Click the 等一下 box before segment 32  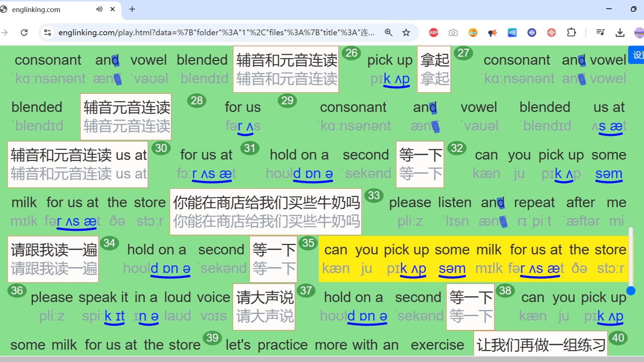click(420, 164)
